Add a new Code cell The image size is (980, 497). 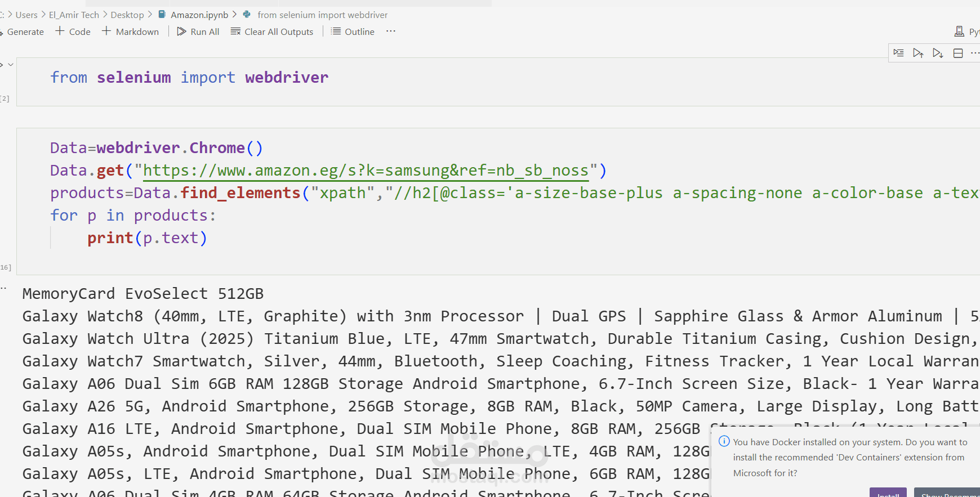pos(73,32)
